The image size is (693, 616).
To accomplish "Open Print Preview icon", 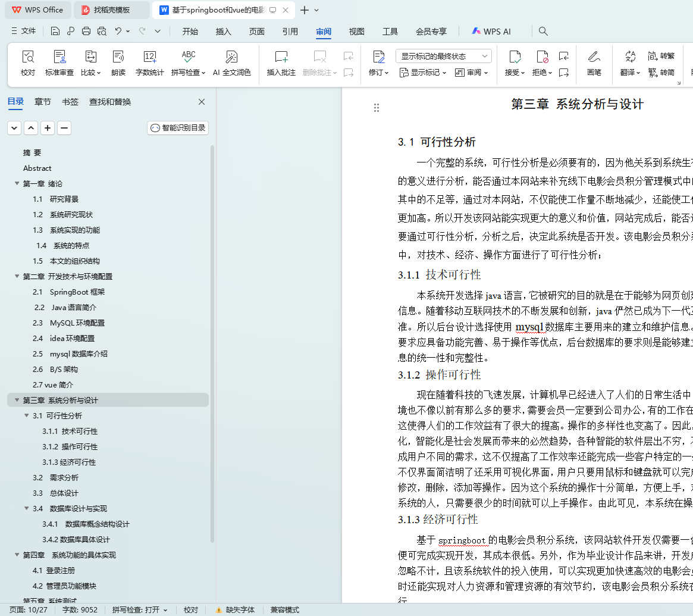I will [102, 32].
